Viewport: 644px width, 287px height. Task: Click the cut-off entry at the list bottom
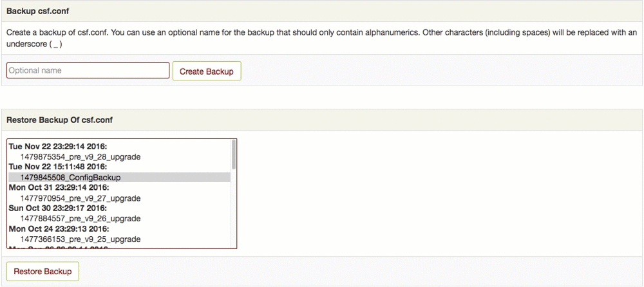click(58, 246)
